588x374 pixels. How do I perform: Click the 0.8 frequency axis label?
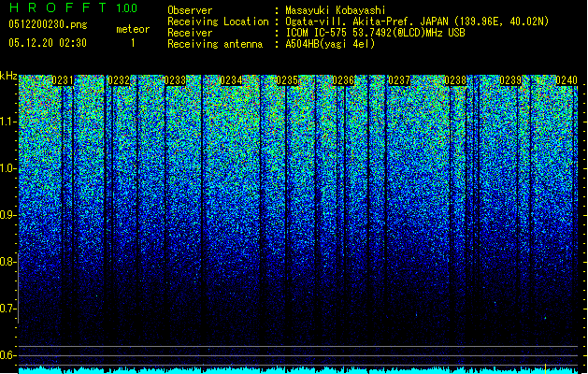8,262
